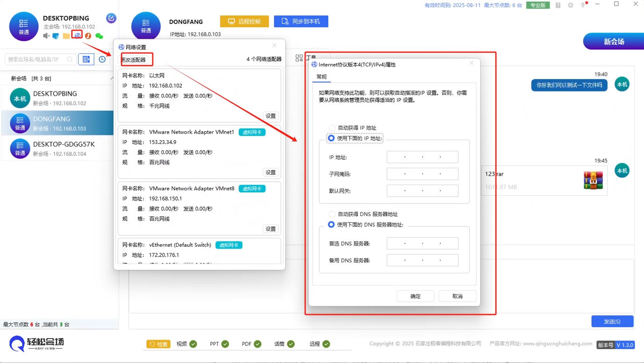Click 取消 in the IPv4 dialog
This screenshot has width=644, height=363.
(x=457, y=296)
